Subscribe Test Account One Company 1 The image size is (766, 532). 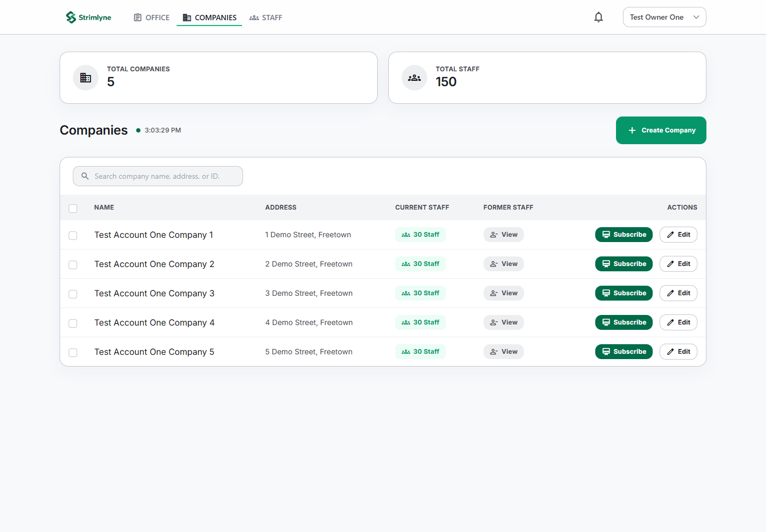pyautogui.click(x=624, y=235)
